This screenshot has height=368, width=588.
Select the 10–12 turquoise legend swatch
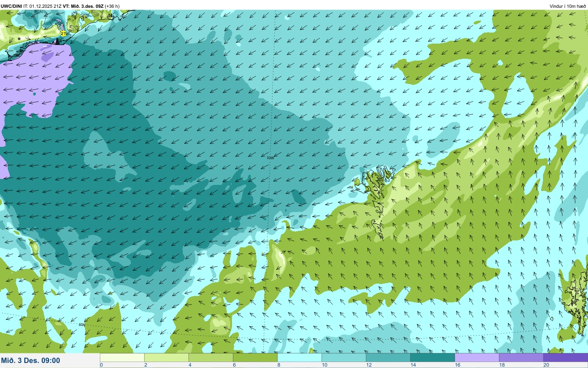(x=344, y=357)
